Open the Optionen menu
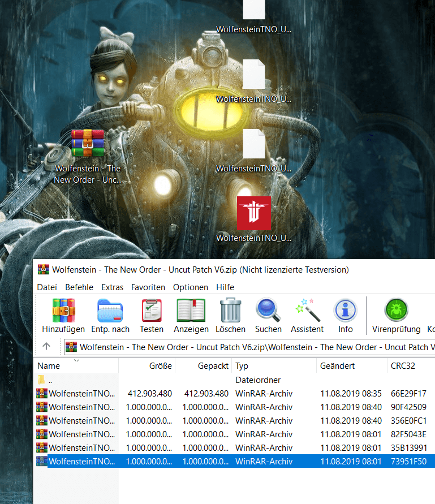This screenshot has width=435, height=504. click(x=191, y=287)
